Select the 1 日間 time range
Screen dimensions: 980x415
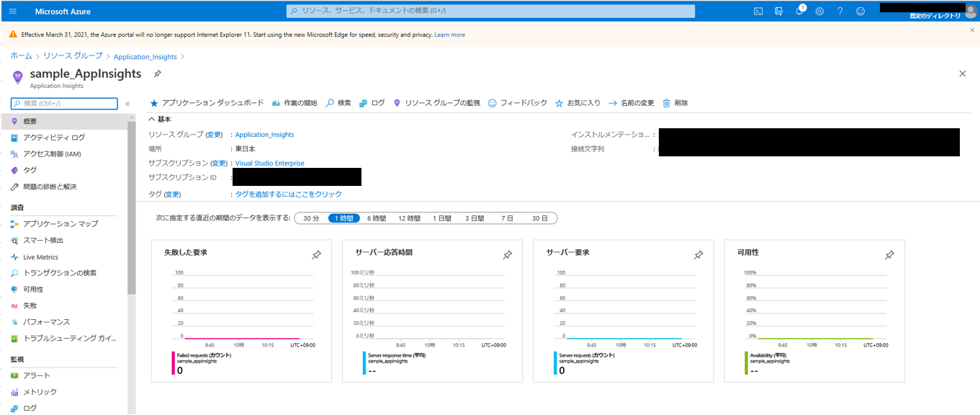(442, 218)
